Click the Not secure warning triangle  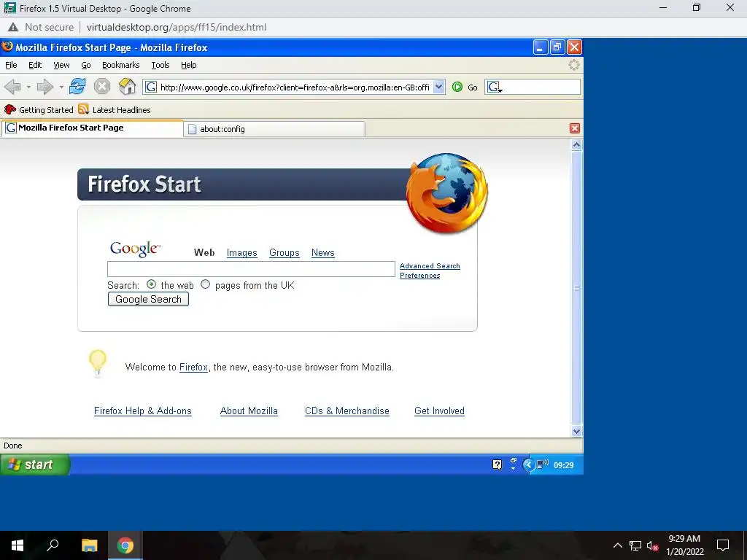click(x=13, y=27)
